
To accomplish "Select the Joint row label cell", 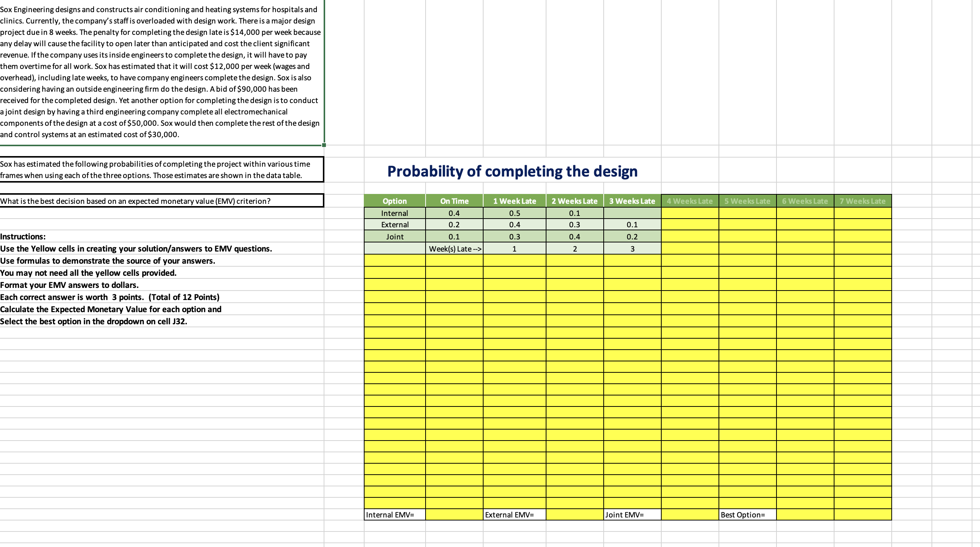I will pyautogui.click(x=395, y=237).
